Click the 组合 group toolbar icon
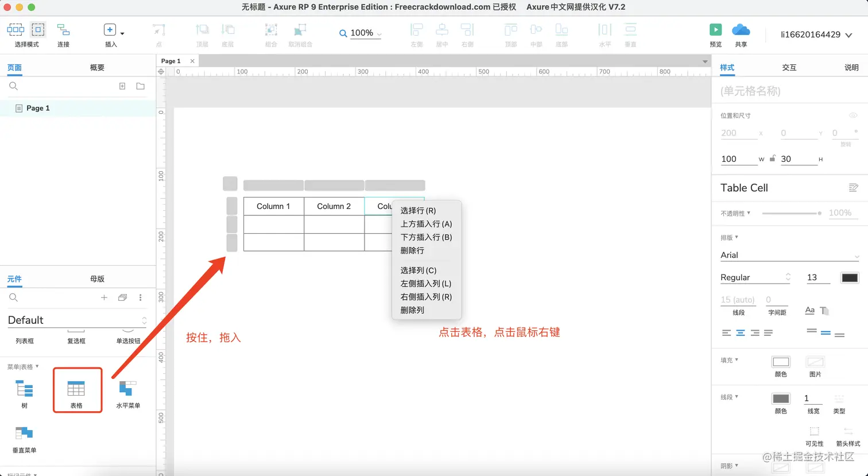The image size is (868, 476). tap(271, 30)
